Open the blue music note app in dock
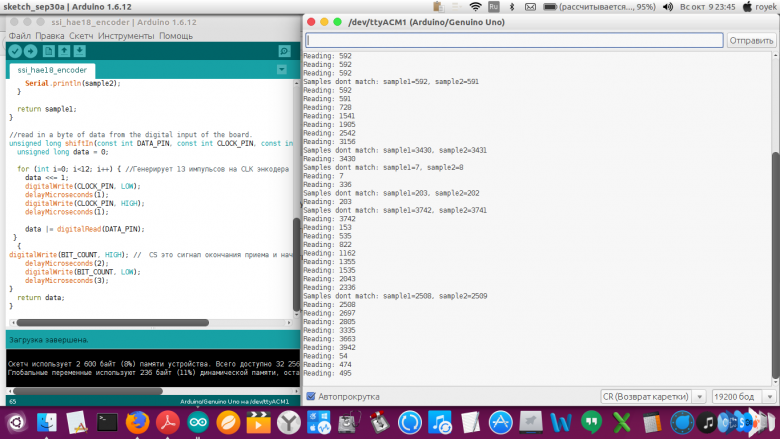This screenshot has height=439, width=780. click(x=440, y=423)
